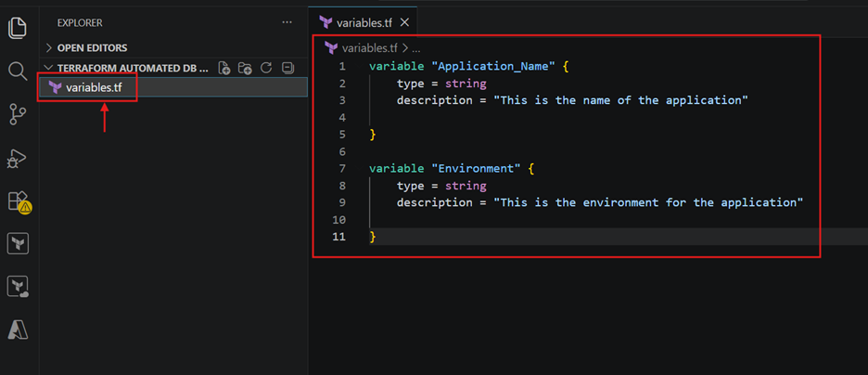868x375 pixels.
Task: Select the variables.tf editor tab
Action: (x=363, y=22)
